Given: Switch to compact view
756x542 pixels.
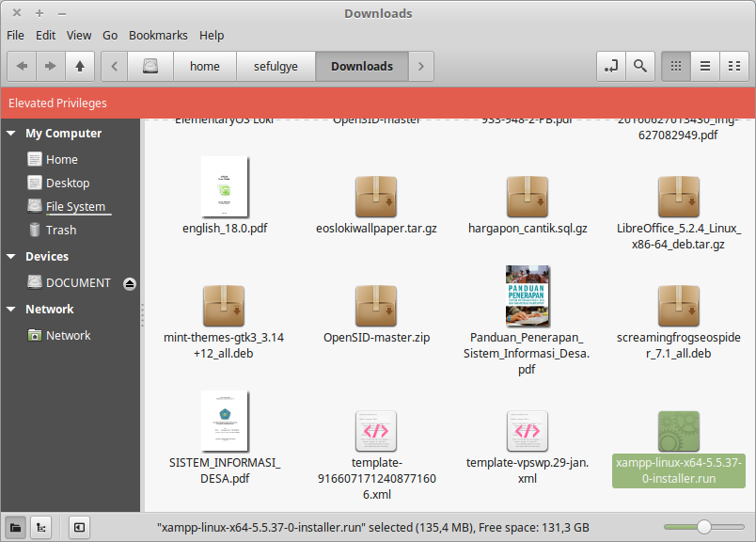Looking at the screenshot, I should (733, 66).
